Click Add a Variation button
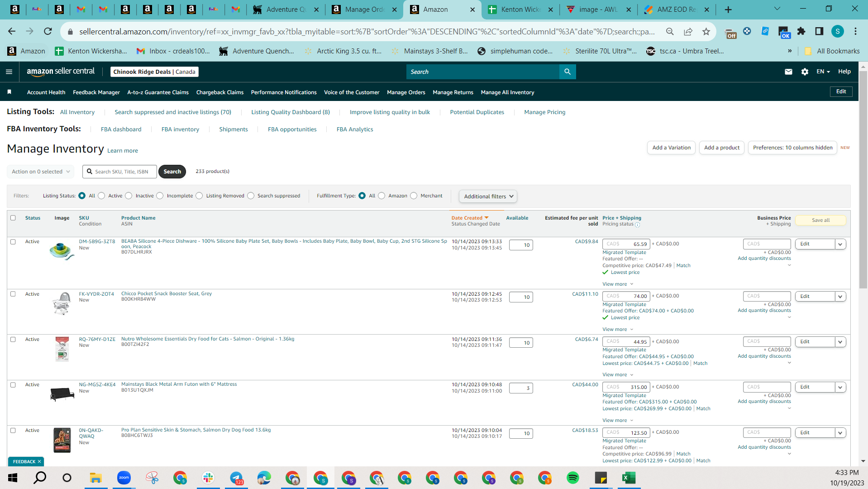Viewport: 868px width, 489px height. coord(672,148)
